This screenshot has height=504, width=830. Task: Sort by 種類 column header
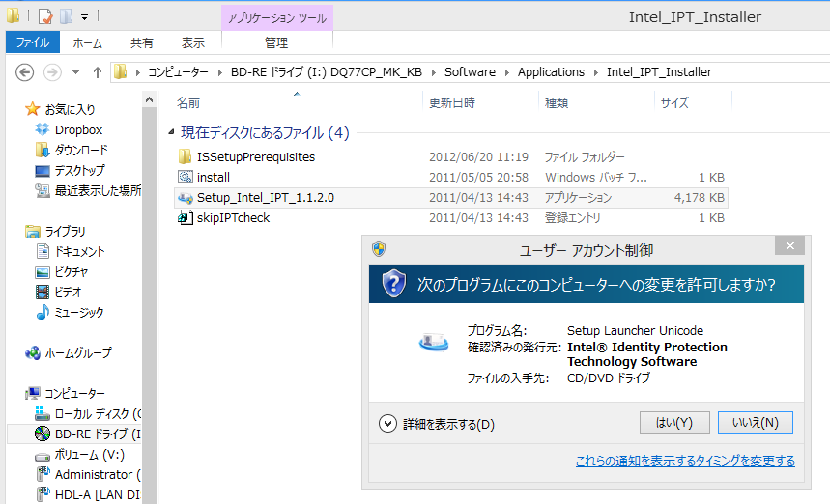[x=596, y=102]
